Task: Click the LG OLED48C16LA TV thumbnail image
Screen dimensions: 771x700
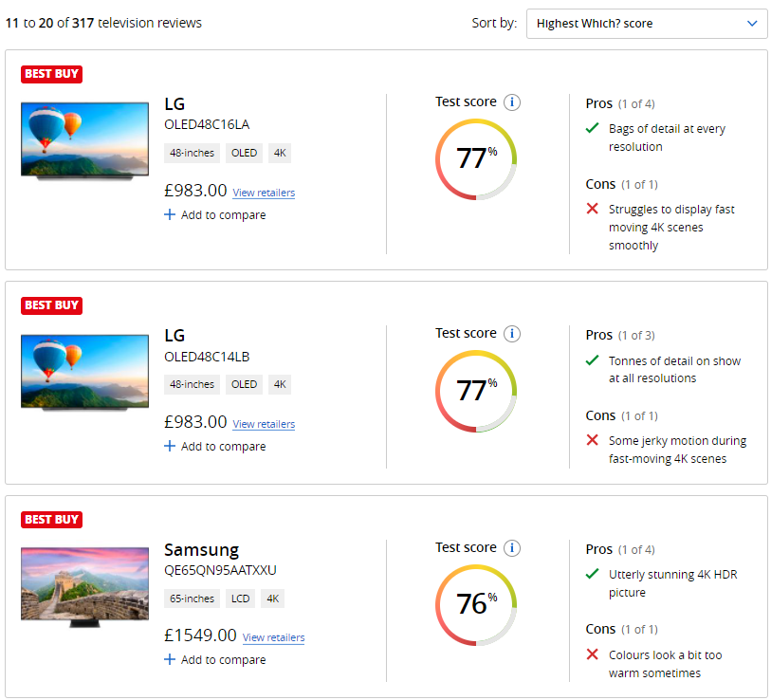Action: [85, 140]
